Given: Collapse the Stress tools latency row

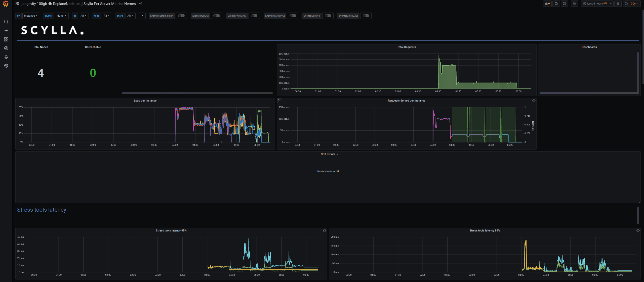Looking at the screenshot, I should pyautogui.click(x=42, y=210).
